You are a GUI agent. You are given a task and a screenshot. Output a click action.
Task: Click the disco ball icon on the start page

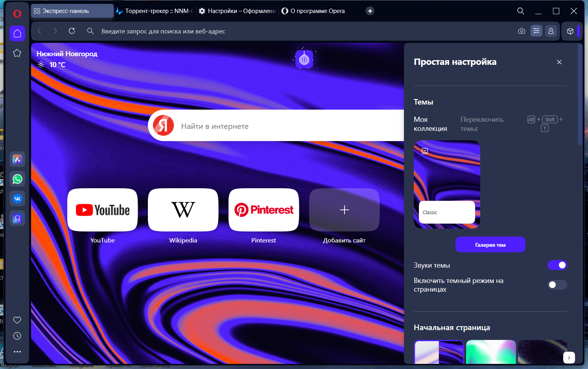pyautogui.click(x=304, y=59)
